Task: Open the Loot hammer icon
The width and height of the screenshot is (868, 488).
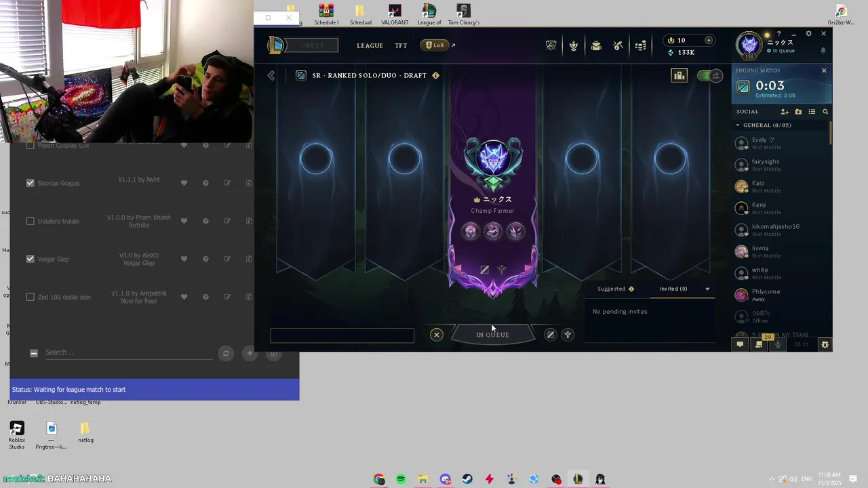Action: 618,45
